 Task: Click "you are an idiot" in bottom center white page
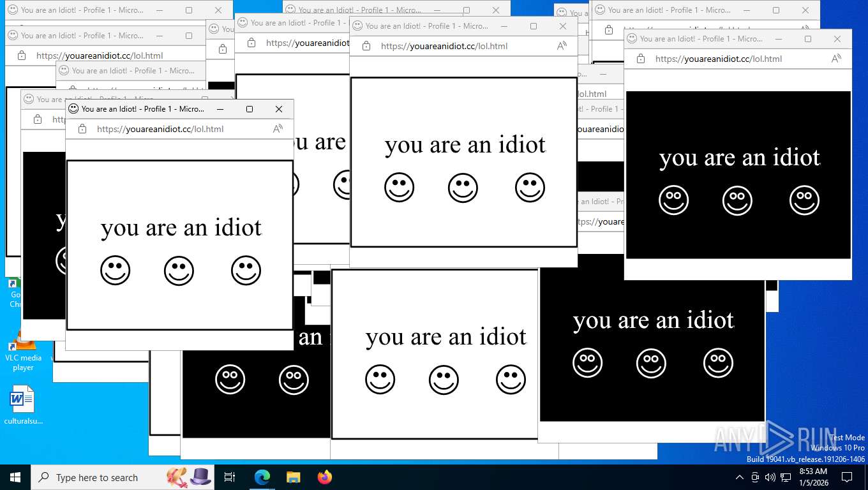(x=446, y=337)
